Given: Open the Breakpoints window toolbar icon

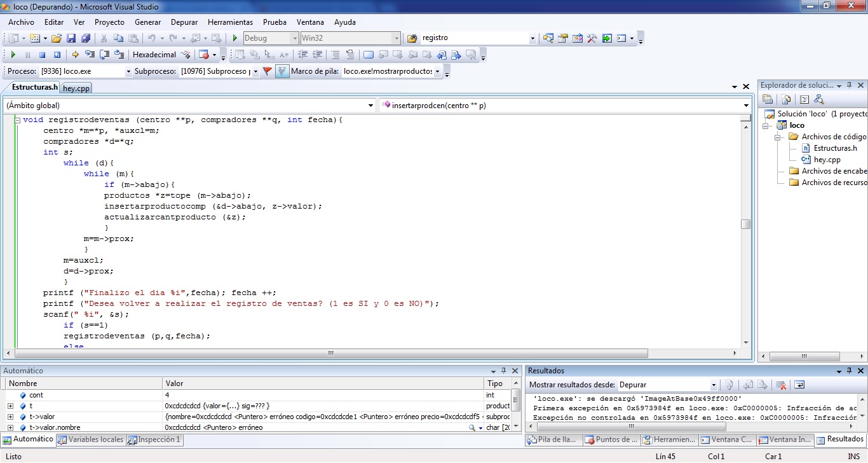Looking at the screenshot, I should point(203,55).
